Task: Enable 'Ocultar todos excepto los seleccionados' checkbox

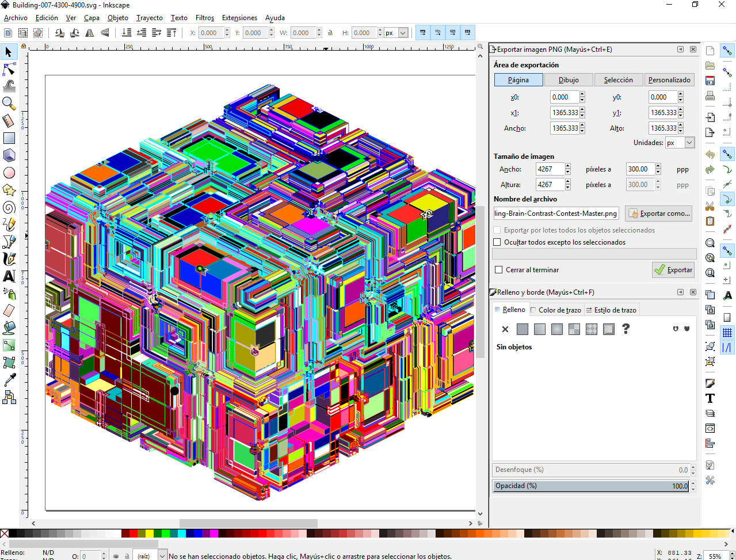Action: tap(497, 242)
